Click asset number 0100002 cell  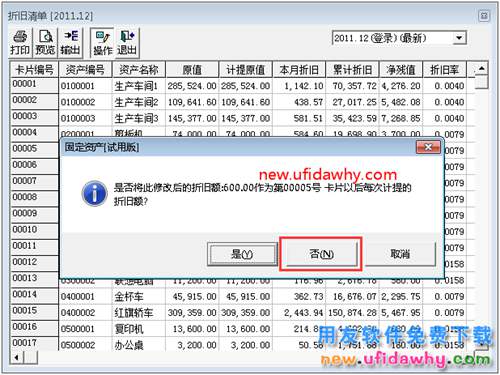pos(85,102)
